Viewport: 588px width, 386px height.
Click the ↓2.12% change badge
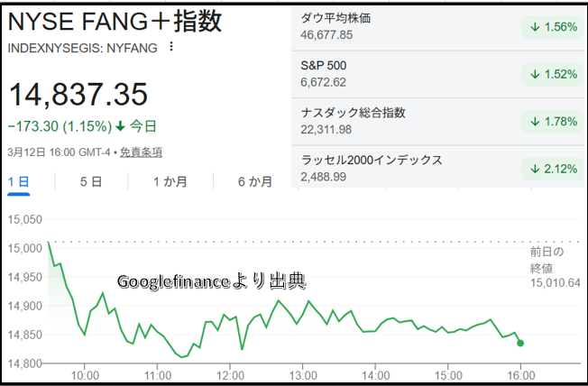(549, 169)
